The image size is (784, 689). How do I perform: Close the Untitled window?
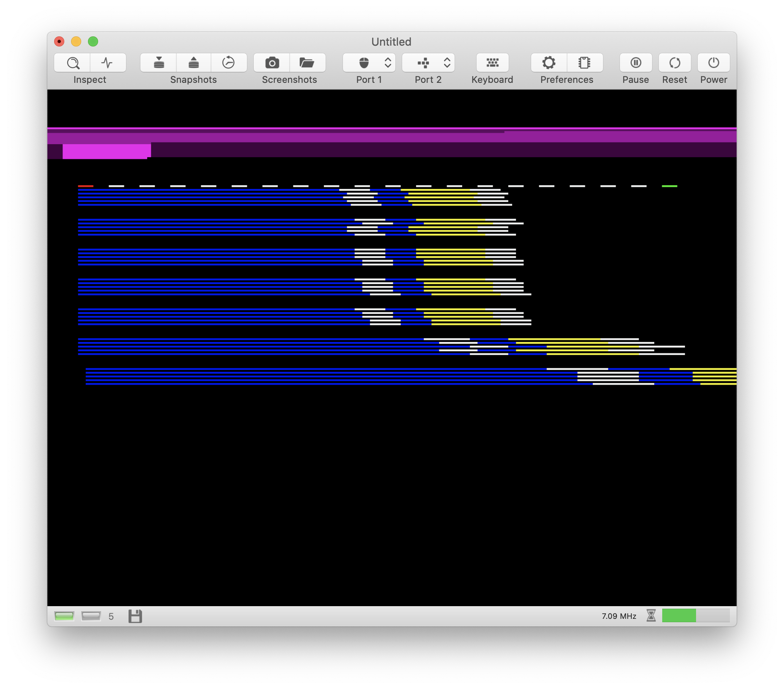coord(59,41)
